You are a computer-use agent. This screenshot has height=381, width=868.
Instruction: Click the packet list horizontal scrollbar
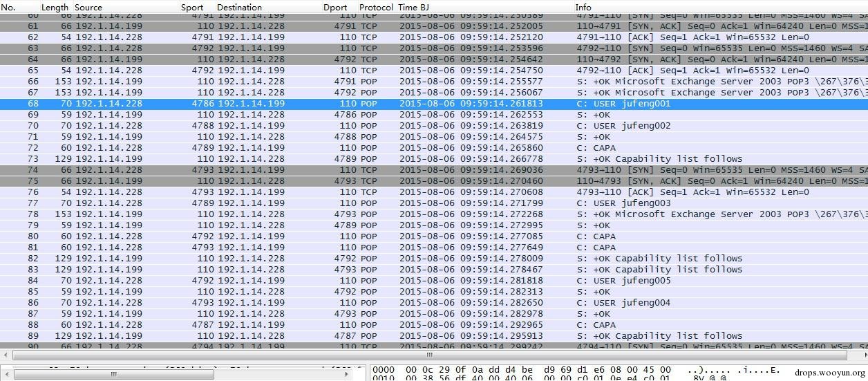[x=434, y=355]
